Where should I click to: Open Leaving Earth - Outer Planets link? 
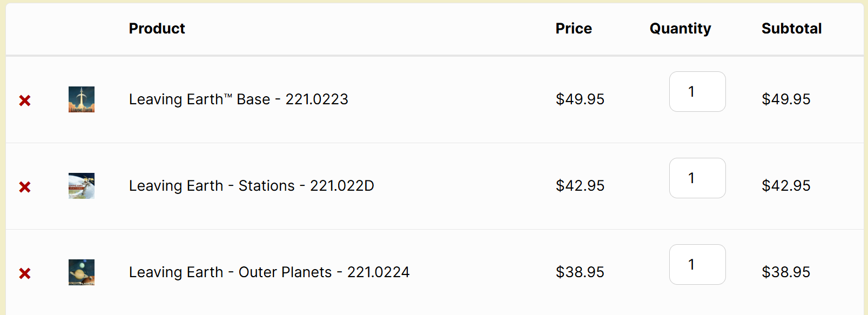(269, 272)
